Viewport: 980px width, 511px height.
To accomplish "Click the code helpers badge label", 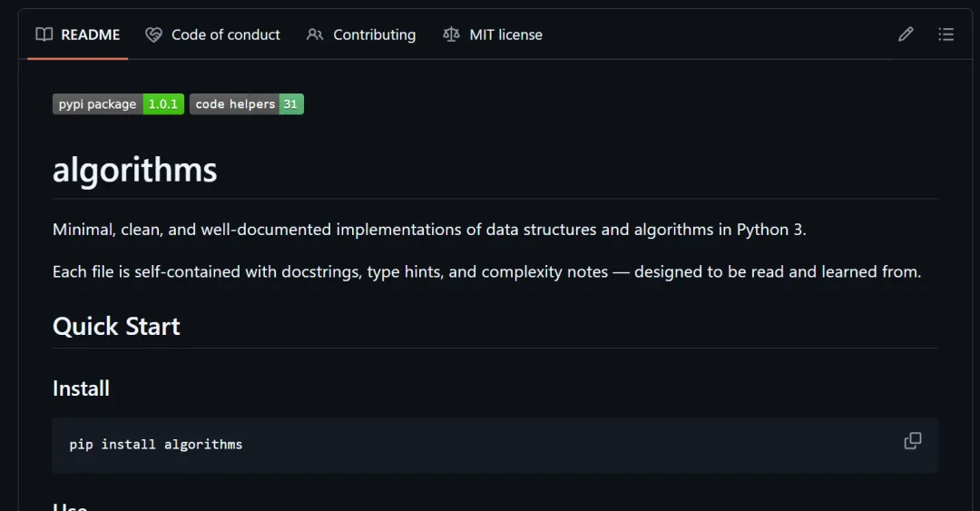I will coord(235,104).
